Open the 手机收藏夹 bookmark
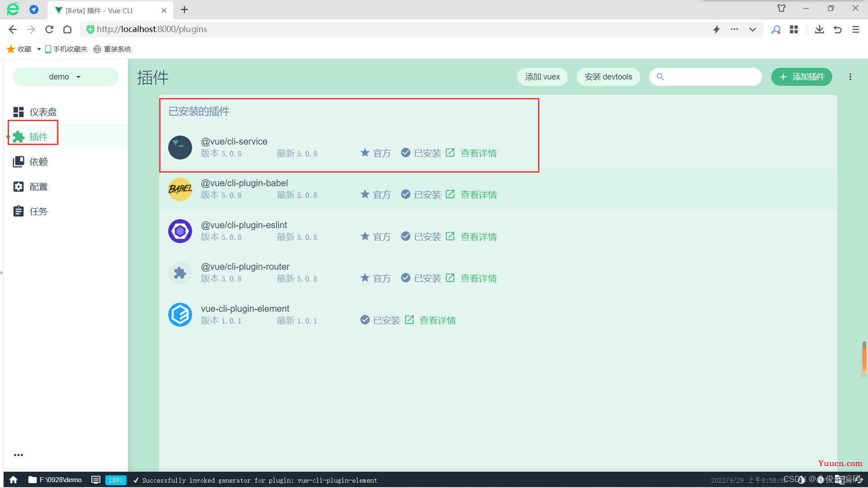 click(x=66, y=49)
